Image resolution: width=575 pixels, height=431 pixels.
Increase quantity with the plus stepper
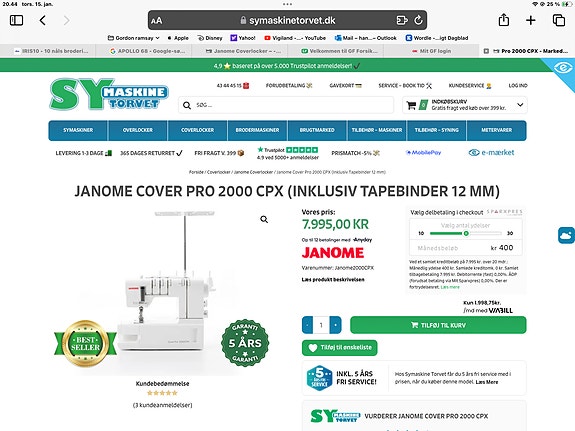click(336, 325)
